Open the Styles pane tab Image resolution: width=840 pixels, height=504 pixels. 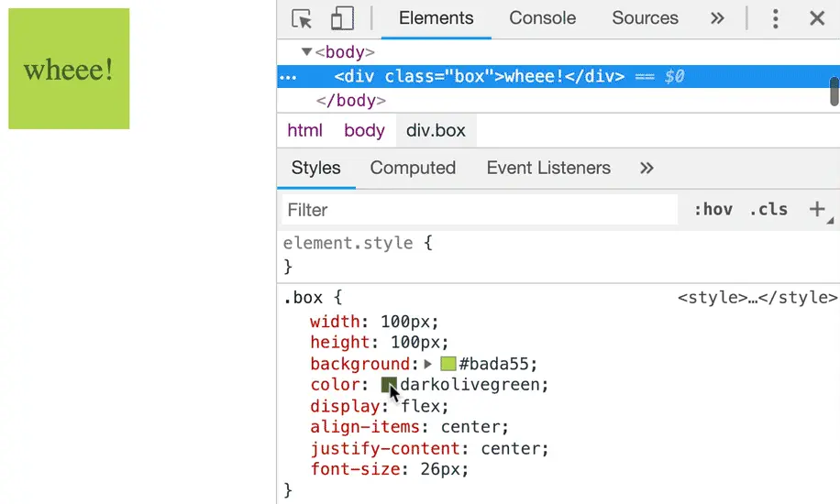316,169
